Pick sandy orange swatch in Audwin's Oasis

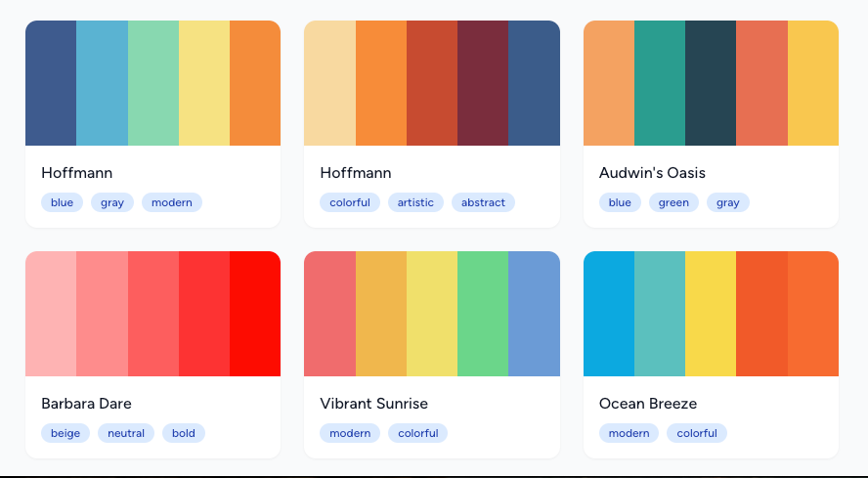pyautogui.click(x=609, y=83)
